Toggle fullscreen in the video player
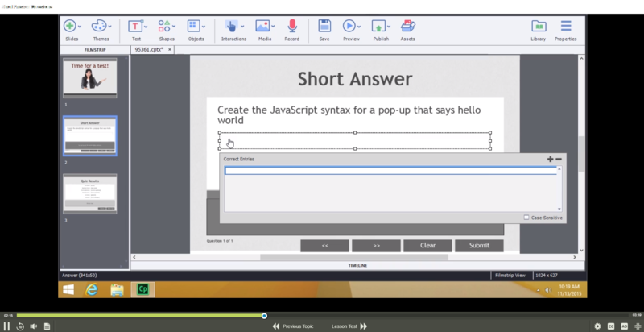The image size is (644, 332). pos(638,326)
